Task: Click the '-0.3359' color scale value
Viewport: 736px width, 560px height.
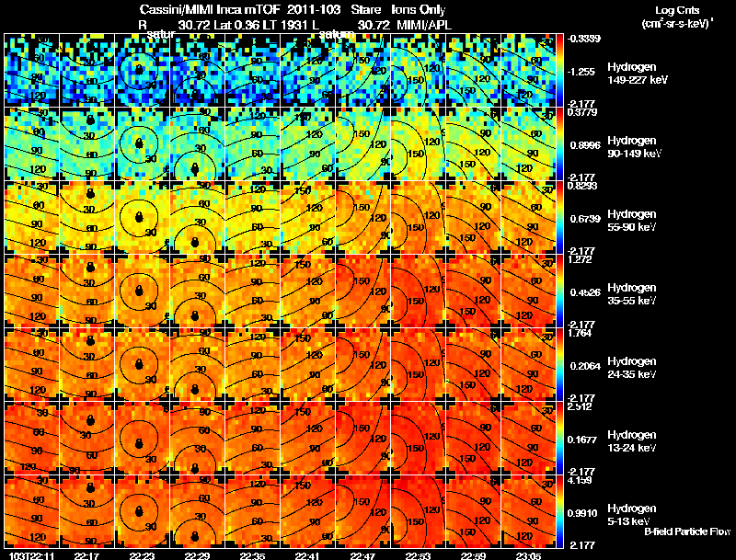Action: [584, 39]
